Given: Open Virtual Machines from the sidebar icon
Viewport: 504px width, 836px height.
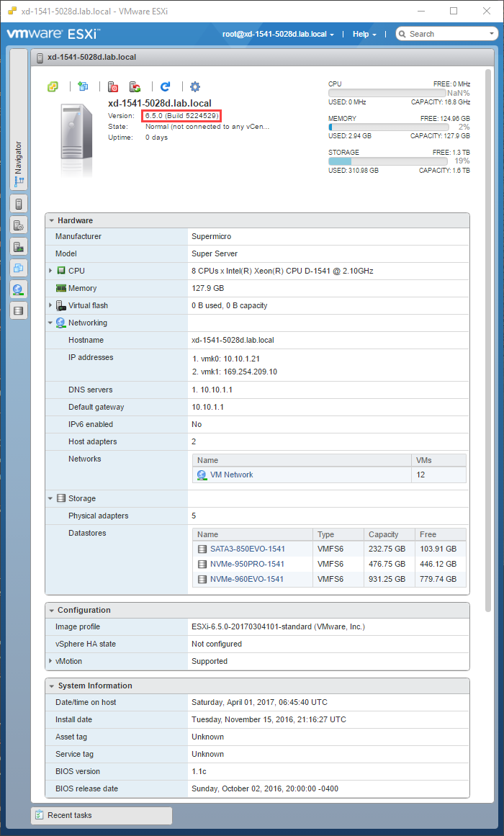Looking at the screenshot, I should [19, 268].
